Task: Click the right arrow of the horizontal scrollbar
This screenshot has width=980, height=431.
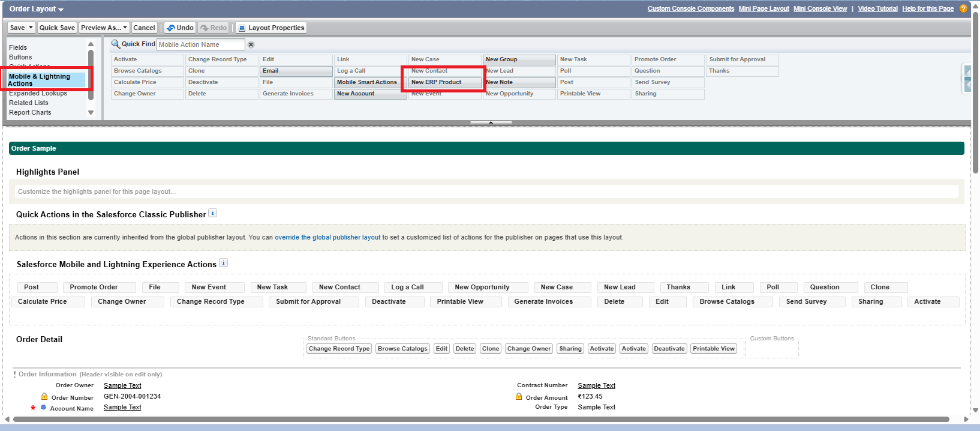Action: click(966, 419)
